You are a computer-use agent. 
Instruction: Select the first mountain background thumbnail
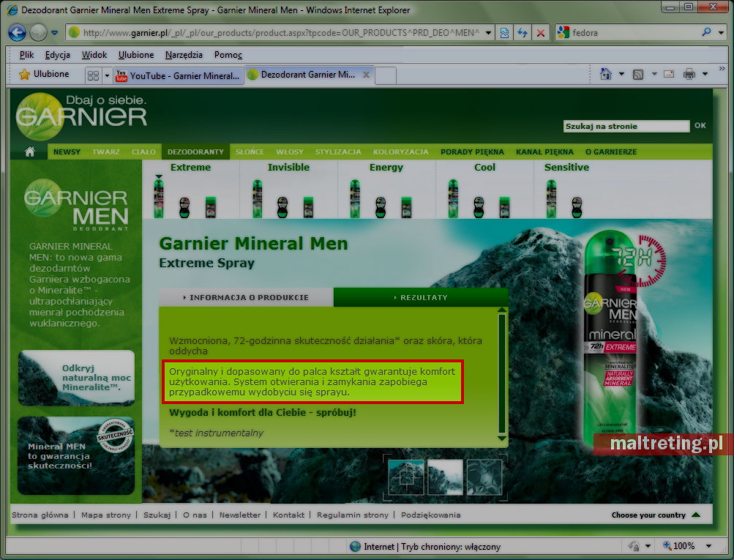click(406, 477)
